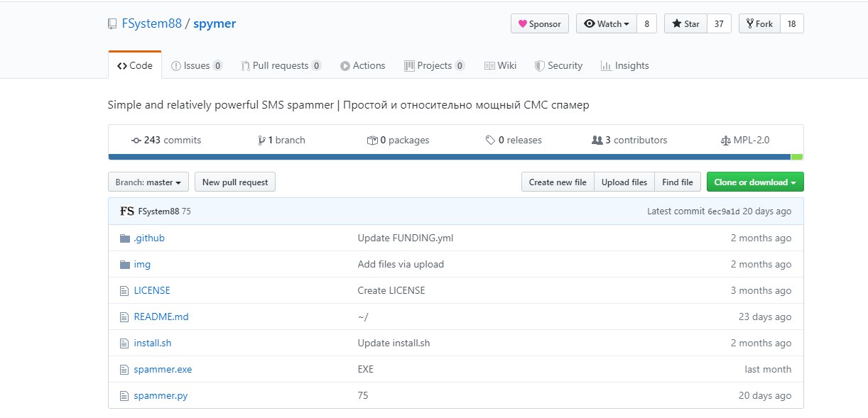Image resolution: width=868 pixels, height=418 pixels.
Task: Click the README.md file icon
Action: point(124,317)
